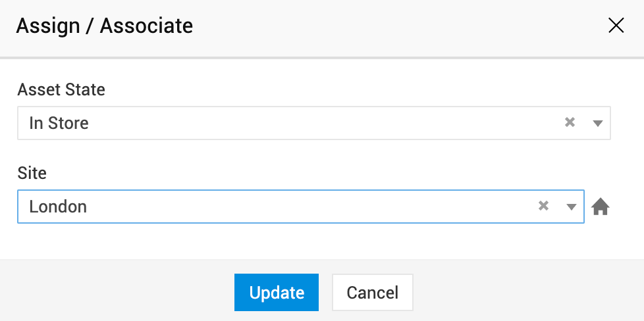Cancel the assign operation

tap(372, 292)
